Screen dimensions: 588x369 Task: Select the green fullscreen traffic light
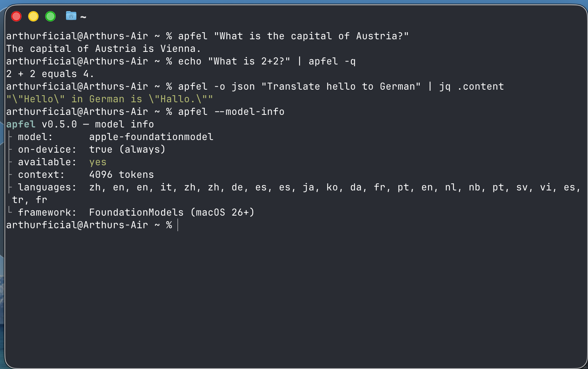[x=50, y=16]
